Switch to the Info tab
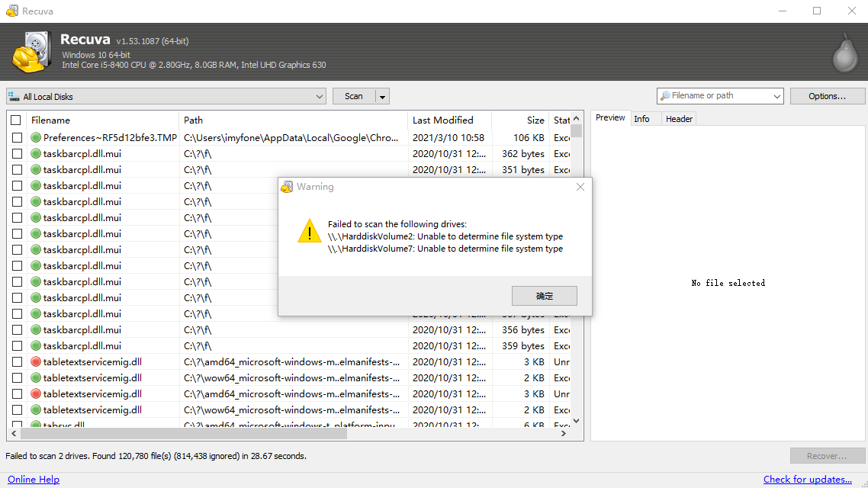 (641, 119)
